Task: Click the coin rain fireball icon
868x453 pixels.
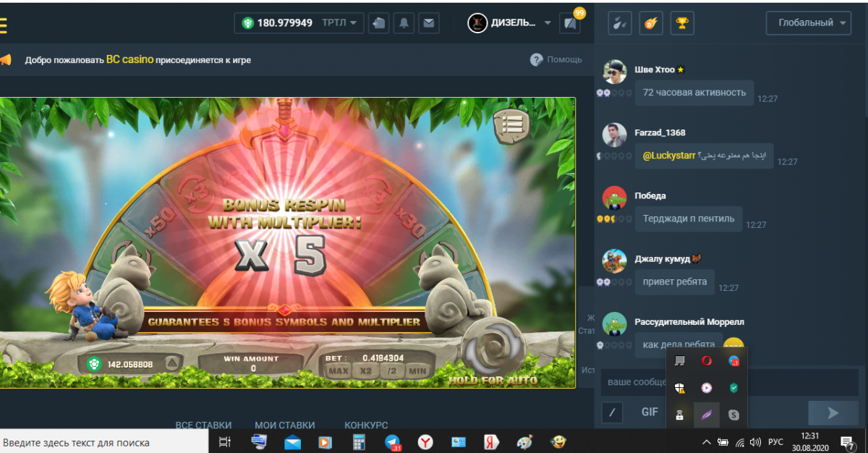Action: coord(650,23)
